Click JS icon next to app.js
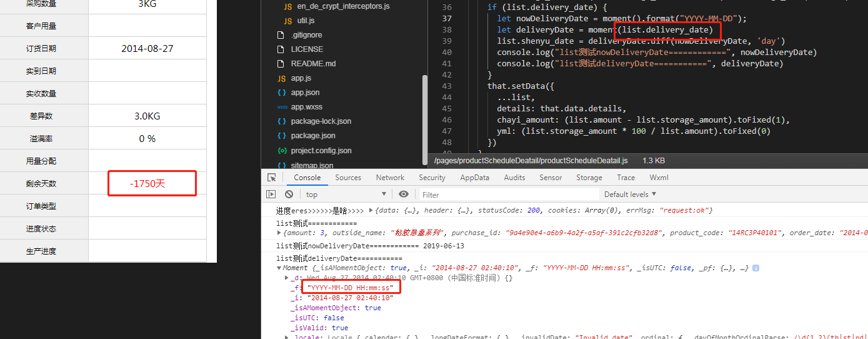868x339 pixels. (281, 78)
